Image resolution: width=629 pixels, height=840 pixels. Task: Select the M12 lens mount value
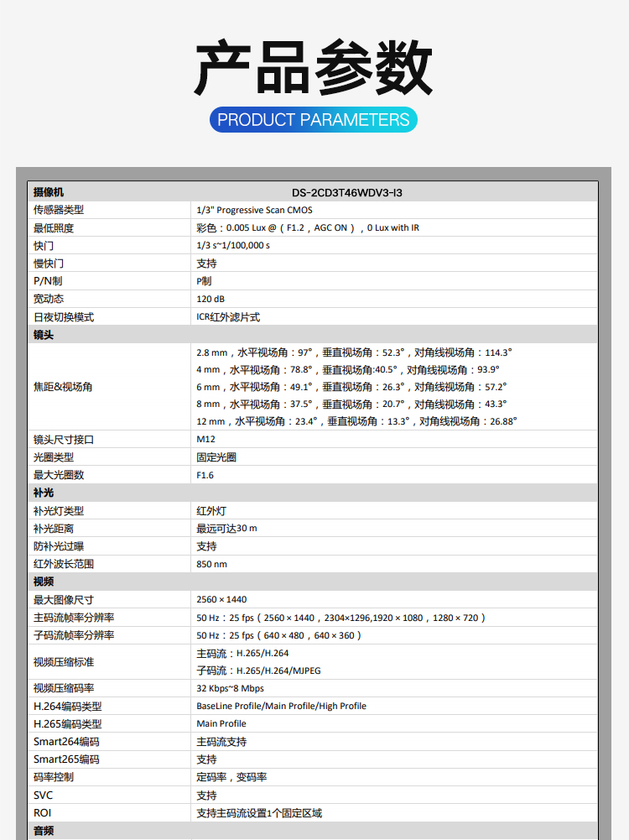click(x=206, y=439)
